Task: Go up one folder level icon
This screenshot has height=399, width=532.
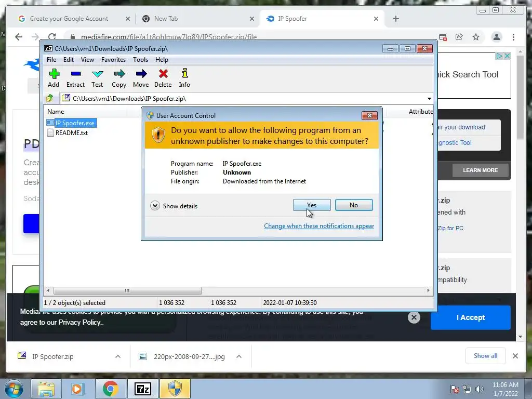Action: coord(50,98)
